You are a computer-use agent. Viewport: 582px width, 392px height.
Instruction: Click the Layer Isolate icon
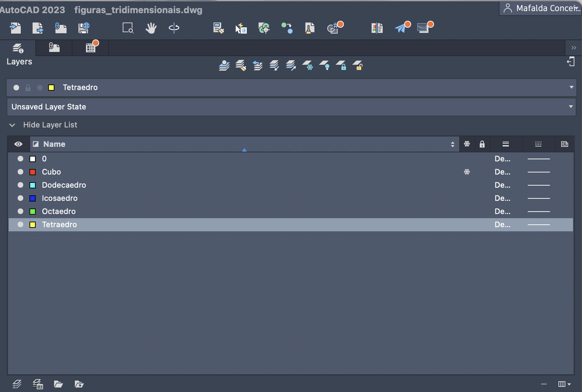click(274, 65)
